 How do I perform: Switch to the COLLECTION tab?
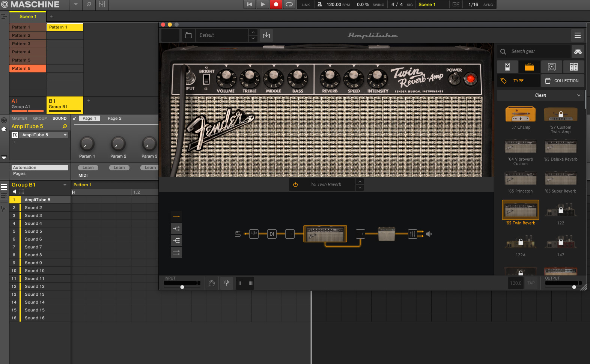pos(562,81)
